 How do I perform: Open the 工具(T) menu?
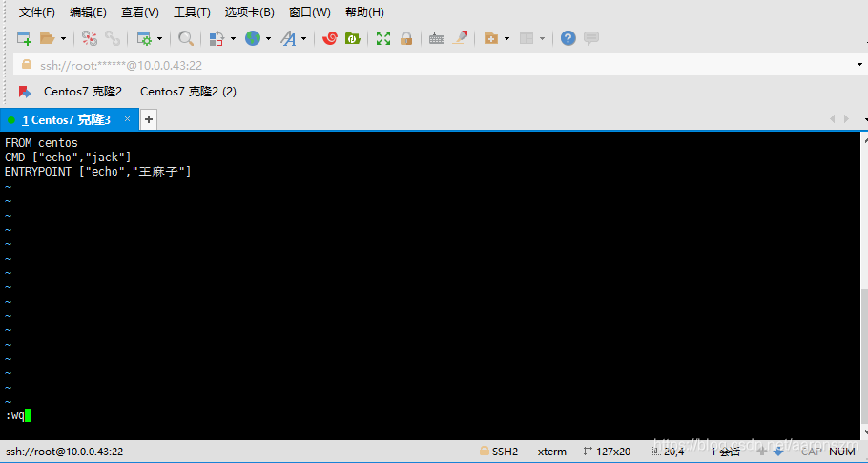192,12
